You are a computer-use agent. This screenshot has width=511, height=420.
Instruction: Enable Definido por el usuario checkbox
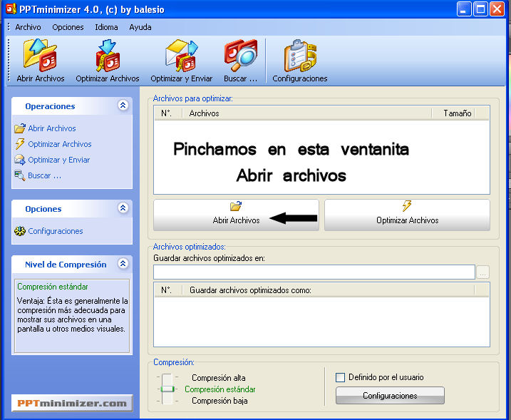[340, 377]
